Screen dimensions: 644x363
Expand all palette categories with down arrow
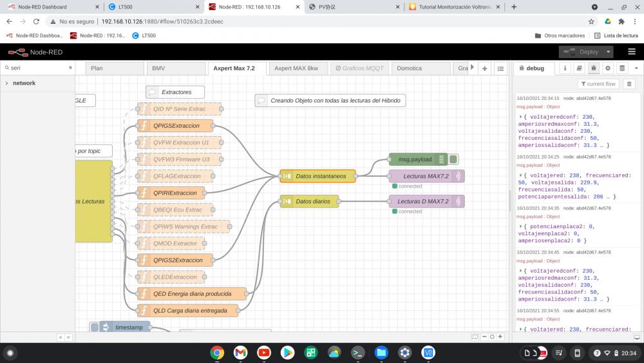coord(68,337)
